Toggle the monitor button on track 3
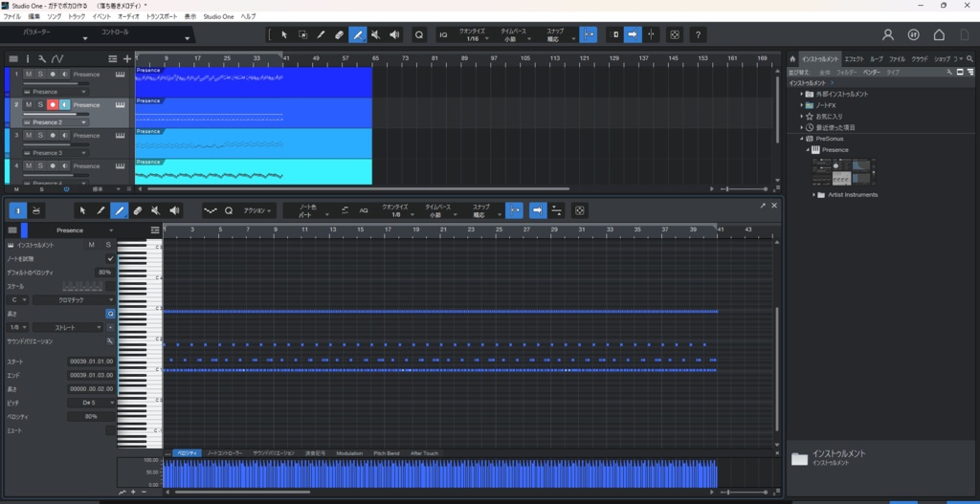 tap(64, 135)
